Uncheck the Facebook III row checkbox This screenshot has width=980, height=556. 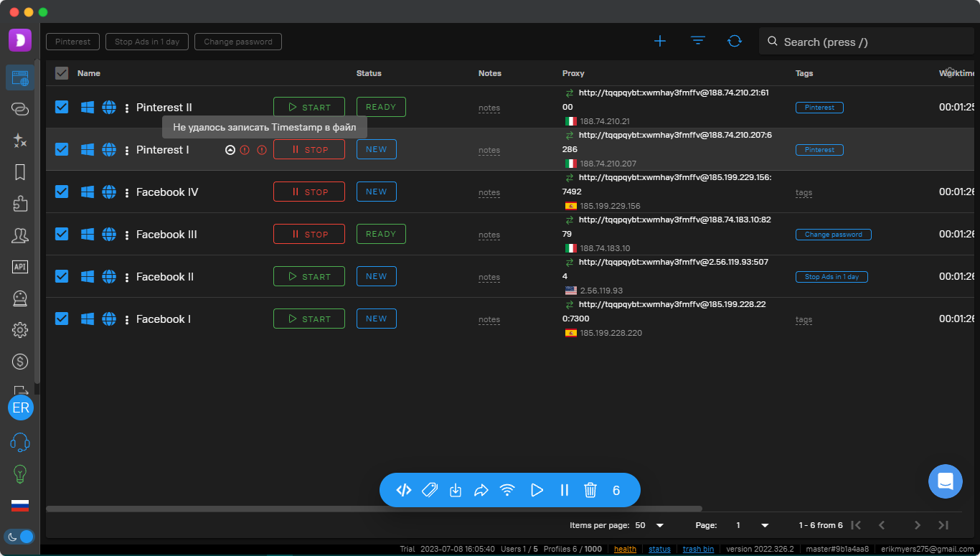pyautogui.click(x=62, y=234)
